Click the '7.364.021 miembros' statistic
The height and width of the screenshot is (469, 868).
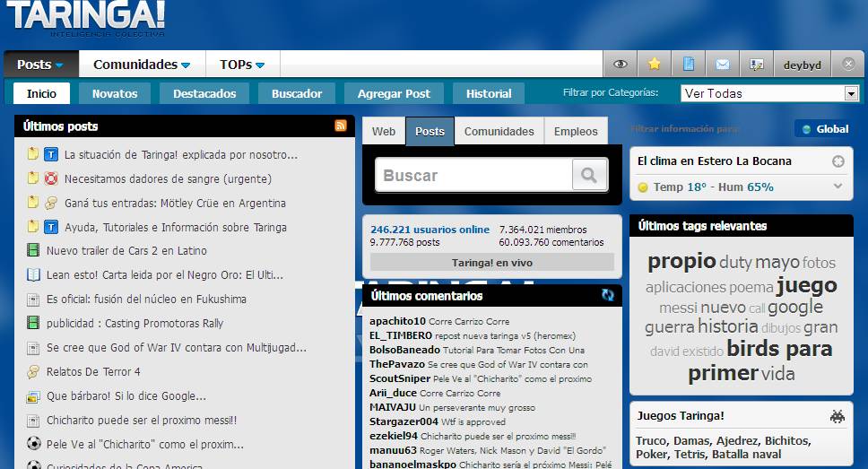point(542,230)
